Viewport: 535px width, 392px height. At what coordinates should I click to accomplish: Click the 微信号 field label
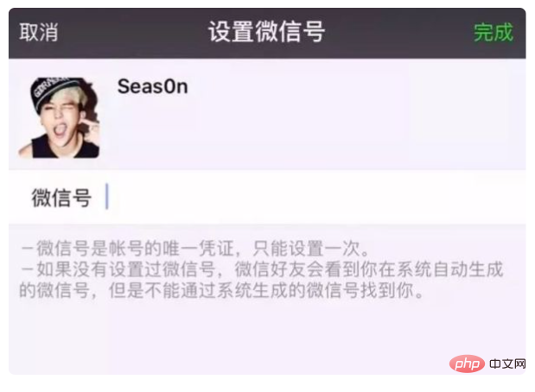tap(61, 198)
